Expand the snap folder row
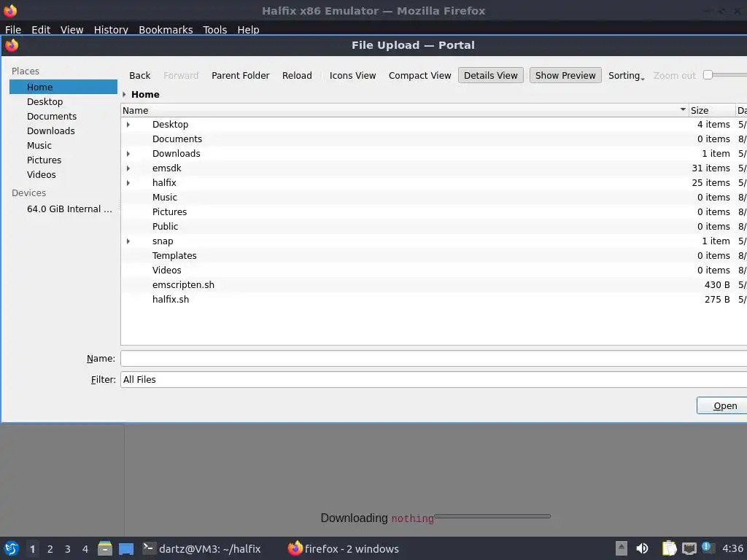 pos(128,241)
